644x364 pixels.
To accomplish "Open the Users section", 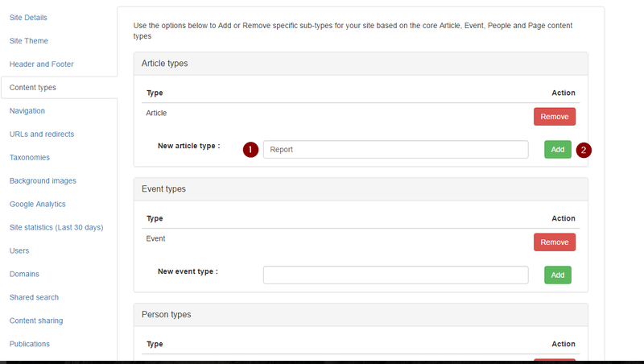I will [x=19, y=250].
